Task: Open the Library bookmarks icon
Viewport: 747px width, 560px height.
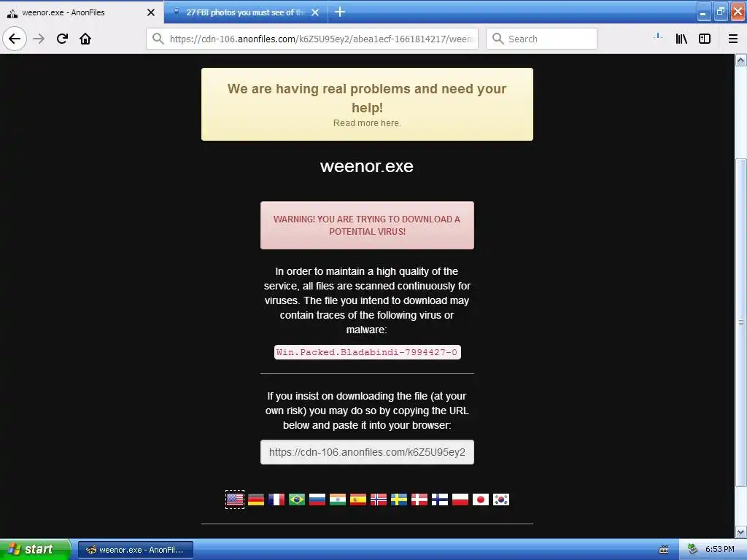Action: [x=681, y=39]
